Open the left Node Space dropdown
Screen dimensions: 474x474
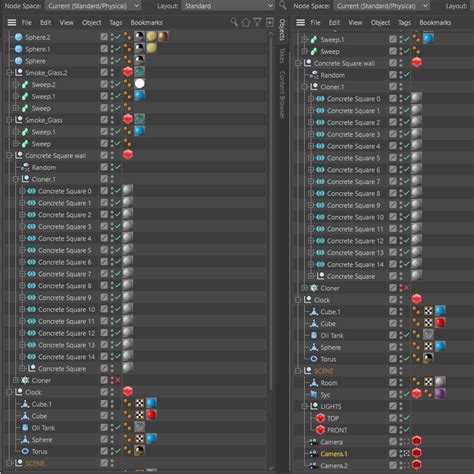pos(93,6)
